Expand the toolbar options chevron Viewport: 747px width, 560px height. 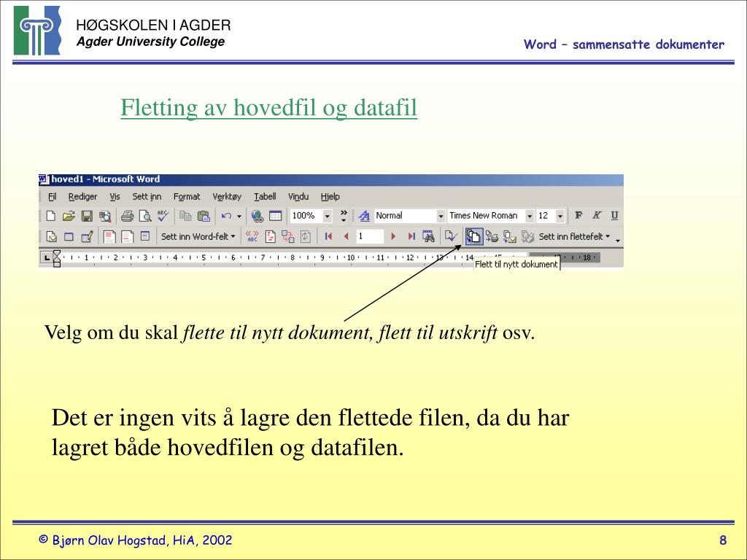pyautogui.click(x=344, y=216)
